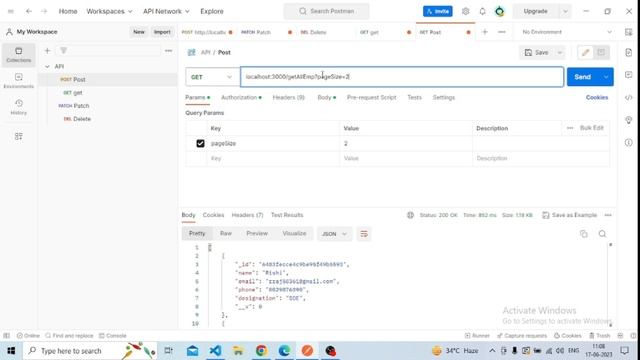Open the hamburger menu icon
640x360 pixels.
coord(11,11)
